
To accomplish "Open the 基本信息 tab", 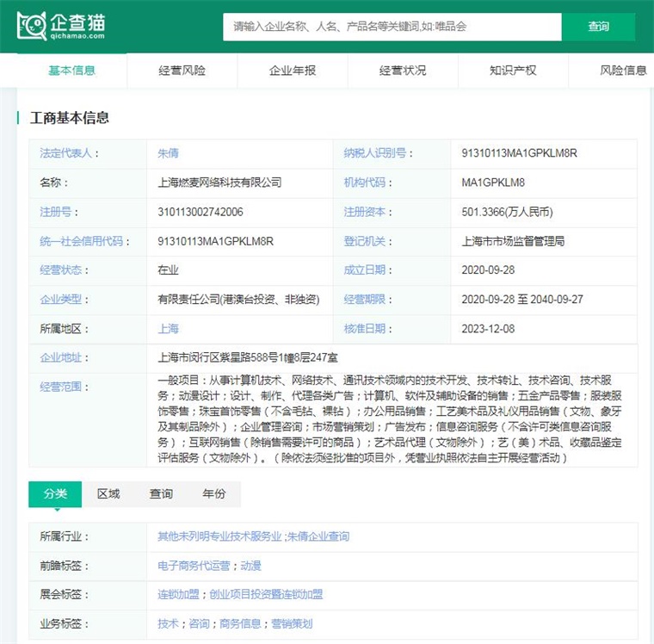I will [71, 71].
